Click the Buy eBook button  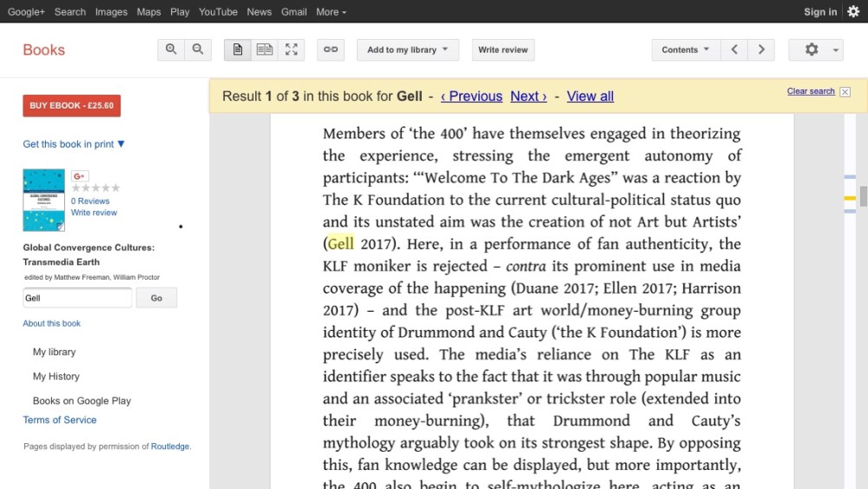pos(71,106)
